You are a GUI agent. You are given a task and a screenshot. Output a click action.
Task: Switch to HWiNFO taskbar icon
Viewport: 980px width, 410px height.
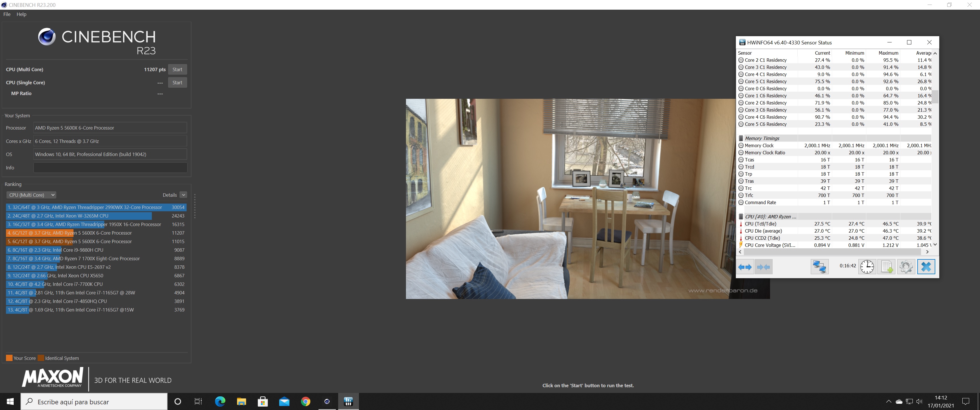pyautogui.click(x=348, y=402)
